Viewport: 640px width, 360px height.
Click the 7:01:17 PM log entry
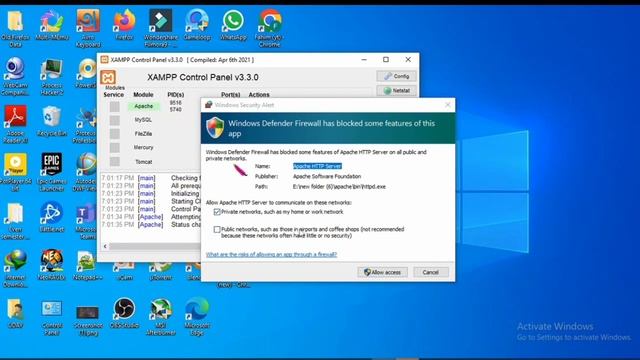pyautogui.click(x=151, y=178)
